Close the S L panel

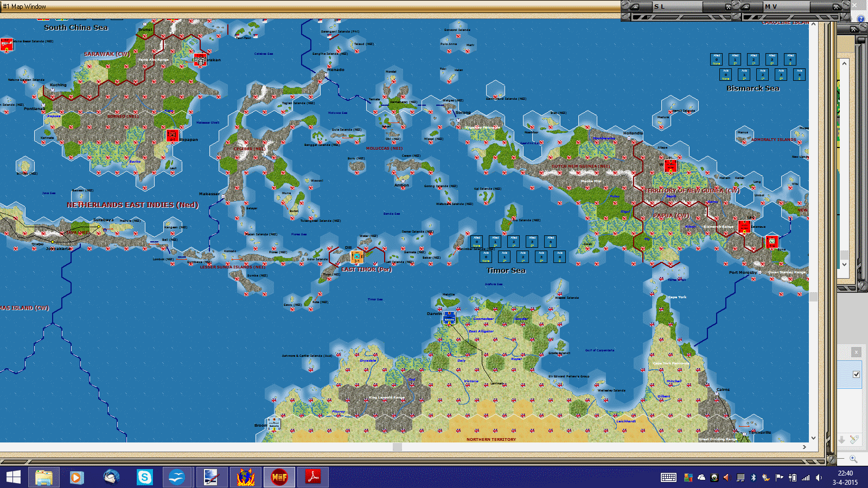tap(728, 7)
